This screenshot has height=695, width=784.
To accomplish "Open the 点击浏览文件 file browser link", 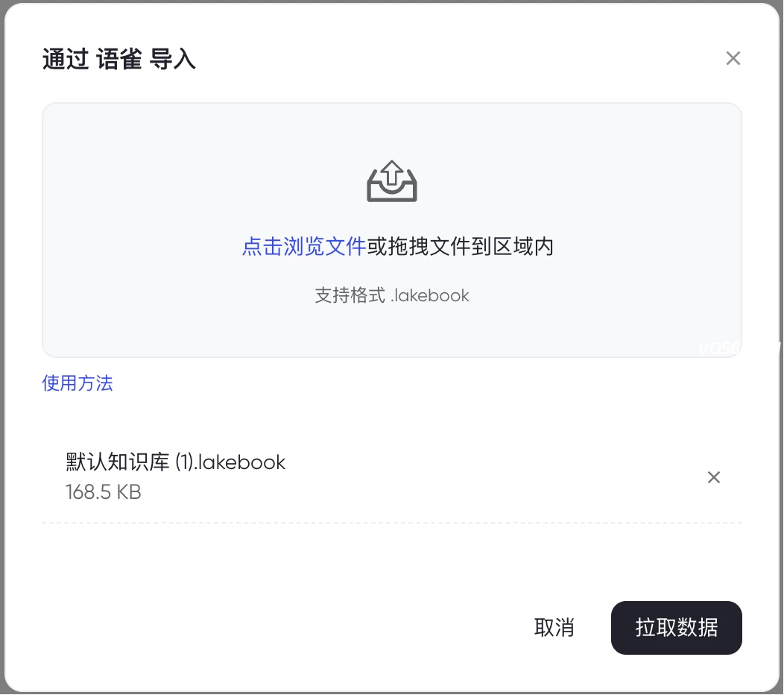I will [x=303, y=246].
